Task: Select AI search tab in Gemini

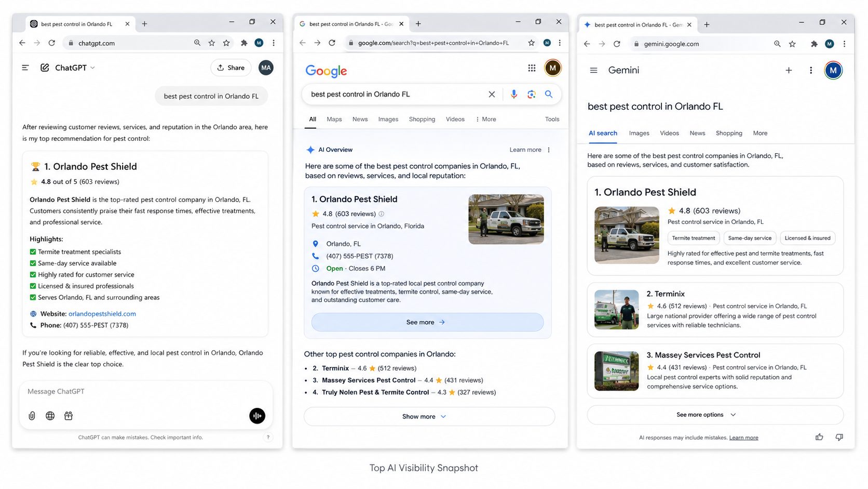Action: click(603, 133)
